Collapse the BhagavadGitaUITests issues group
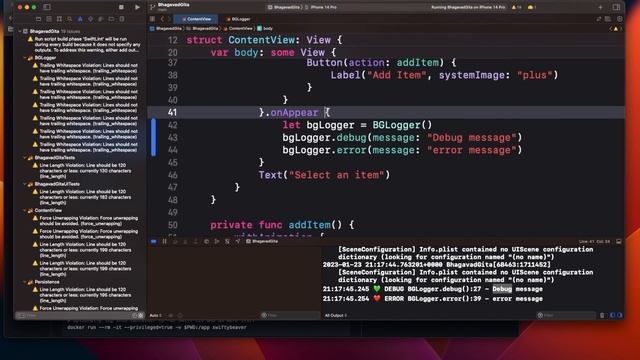This screenshot has width=640, height=360. [24, 184]
